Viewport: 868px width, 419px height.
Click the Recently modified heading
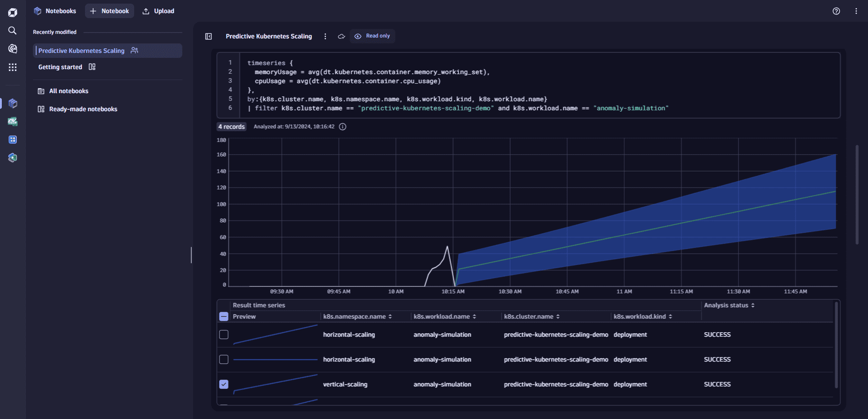55,32
